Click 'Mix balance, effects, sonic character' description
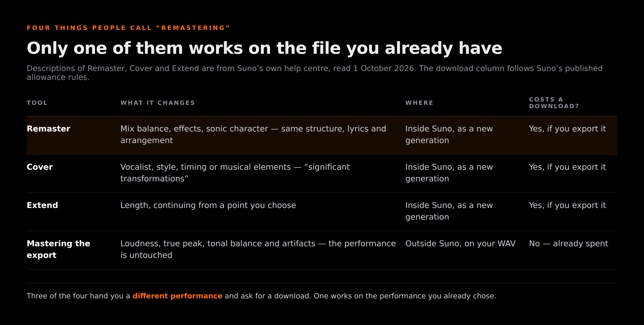This screenshot has width=644, height=325. point(253,134)
